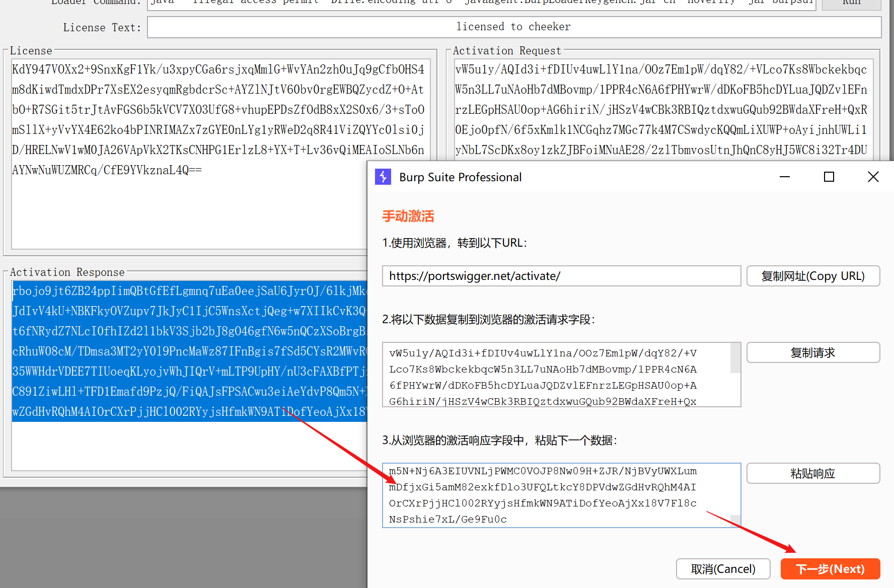Image resolution: width=894 pixels, height=588 pixels.
Task: Click the License Text field 'licensed to cheeker'
Action: pyautogui.click(x=514, y=27)
